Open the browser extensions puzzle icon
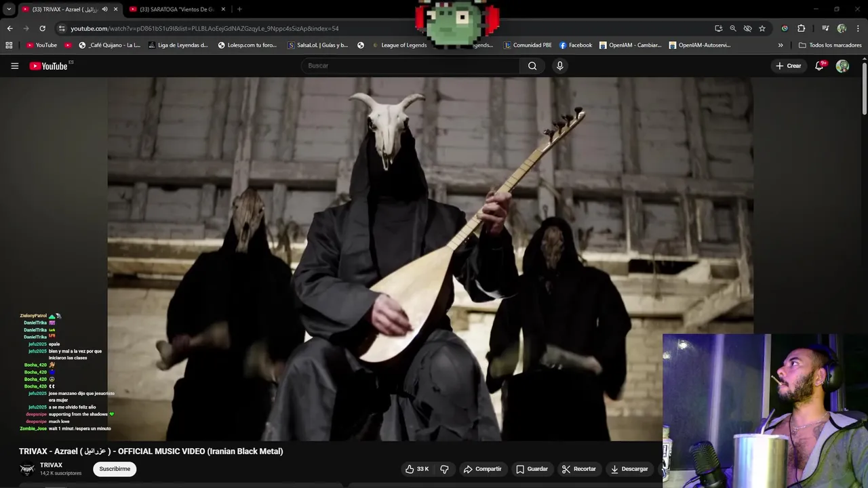 (801, 28)
